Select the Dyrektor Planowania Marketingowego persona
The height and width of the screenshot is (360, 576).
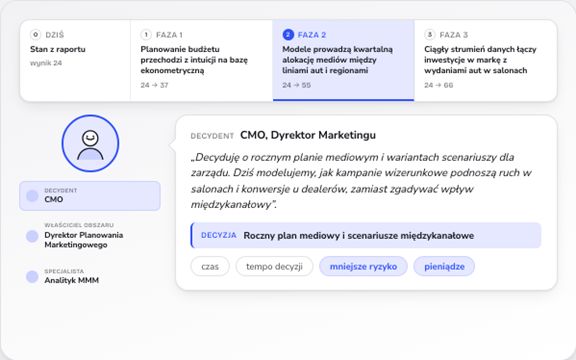point(90,235)
